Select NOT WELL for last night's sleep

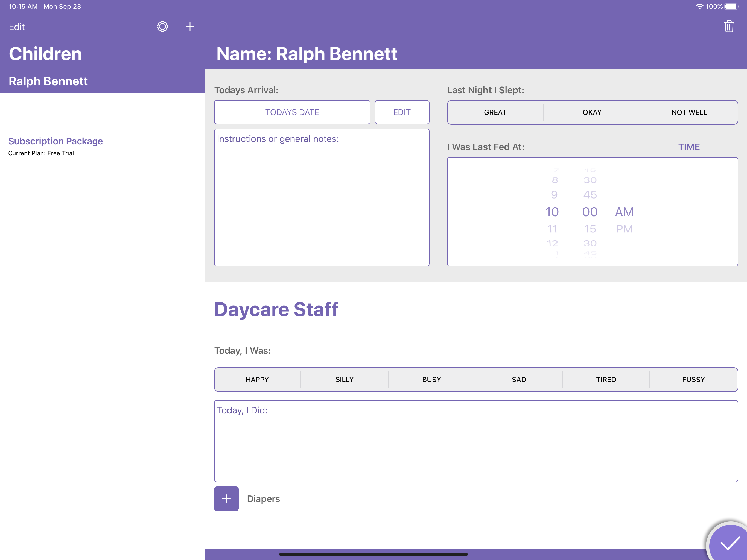[689, 112]
